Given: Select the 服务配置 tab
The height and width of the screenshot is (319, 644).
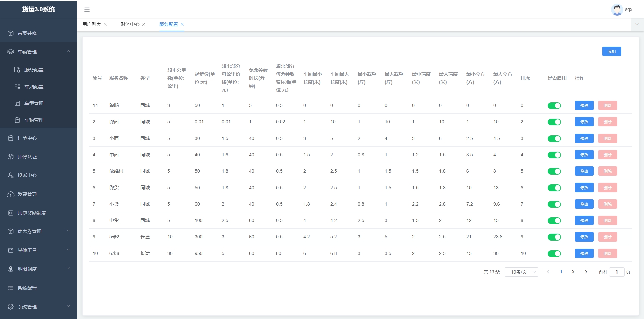Looking at the screenshot, I should 169,24.
